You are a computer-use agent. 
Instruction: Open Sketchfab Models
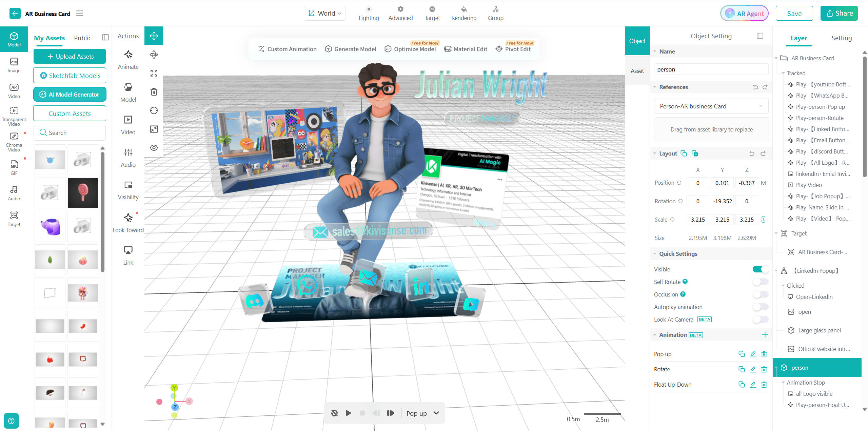(x=70, y=75)
